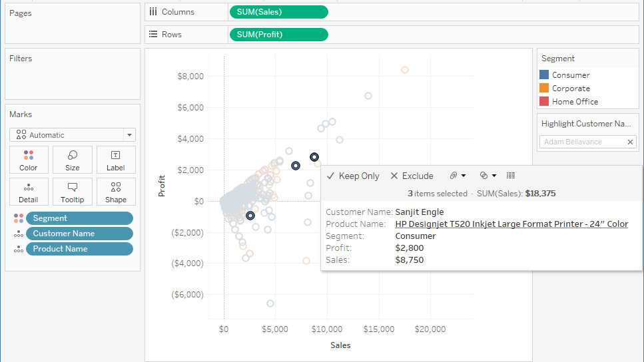Click the Home Office red legend swatch
Viewport: 644px width, 362px height.
click(x=544, y=102)
